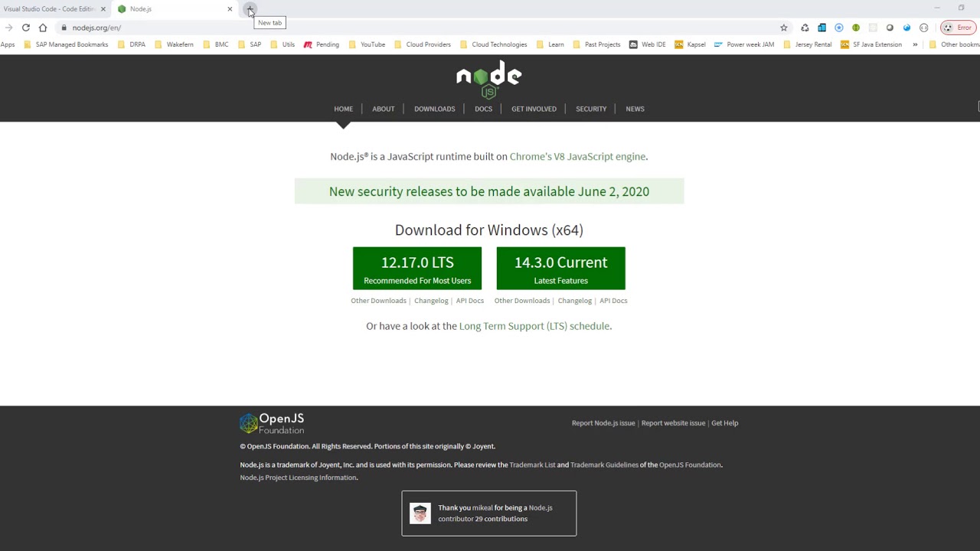The image size is (980, 551).
Task: Open Other Downloads under 12.17.0 LTS
Action: point(378,301)
